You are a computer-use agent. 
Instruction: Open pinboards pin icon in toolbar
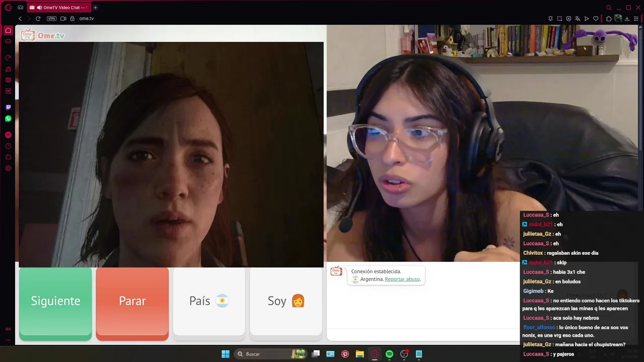click(550, 19)
